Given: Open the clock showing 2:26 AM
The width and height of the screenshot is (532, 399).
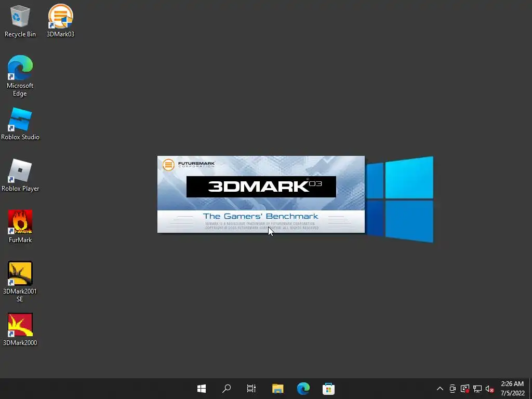Looking at the screenshot, I should [512, 389].
